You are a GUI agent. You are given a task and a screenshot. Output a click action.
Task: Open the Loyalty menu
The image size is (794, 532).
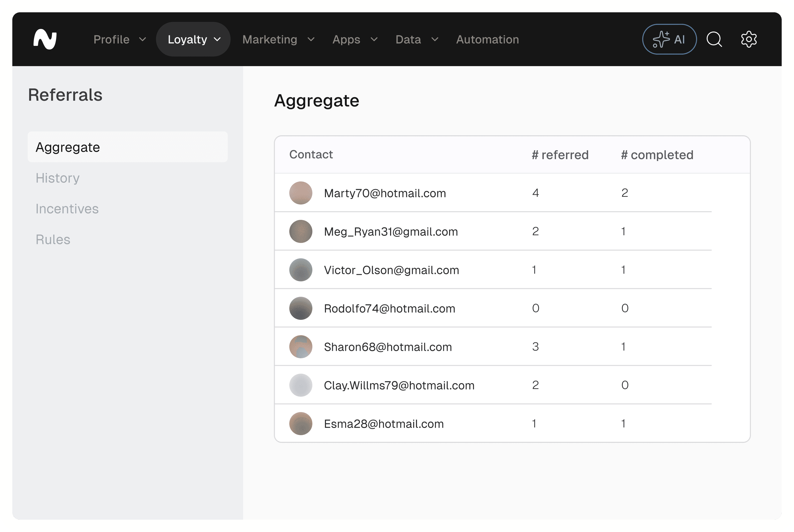click(x=193, y=39)
